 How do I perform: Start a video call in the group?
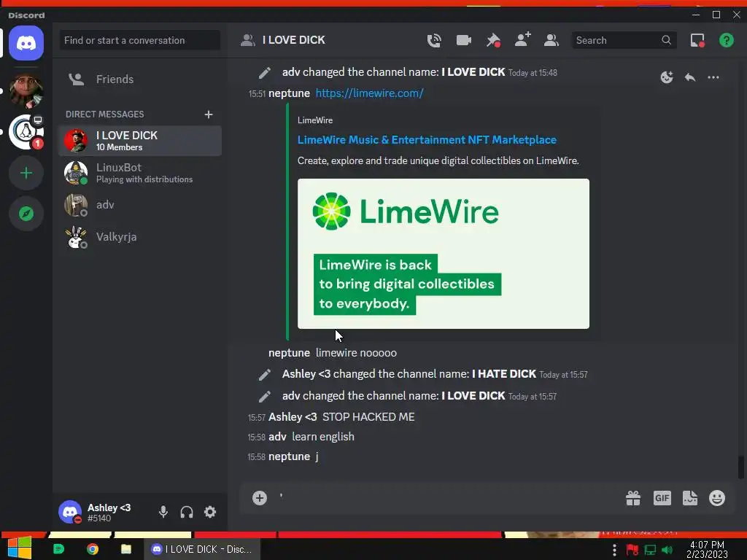coord(463,41)
